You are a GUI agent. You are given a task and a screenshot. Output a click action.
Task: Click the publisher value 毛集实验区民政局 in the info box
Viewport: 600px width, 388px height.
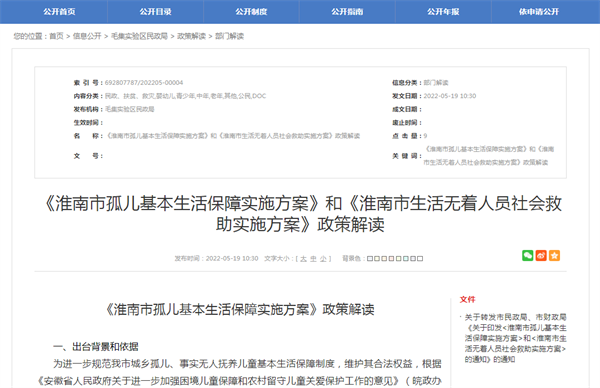click(x=129, y=109)
